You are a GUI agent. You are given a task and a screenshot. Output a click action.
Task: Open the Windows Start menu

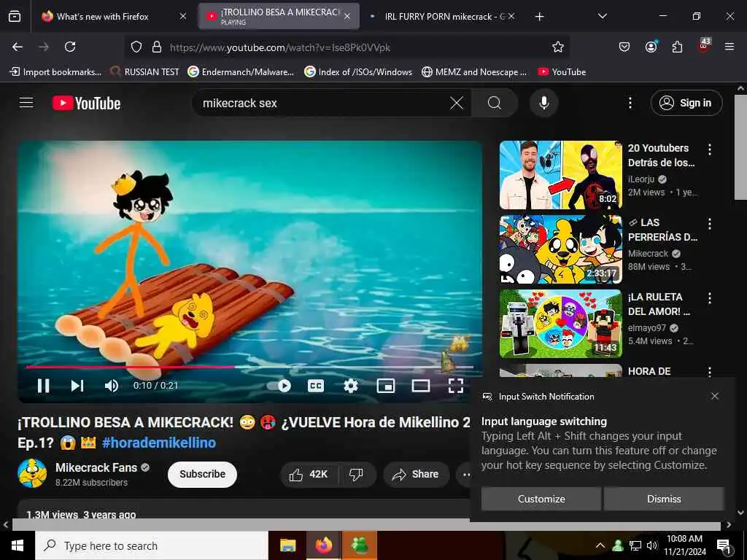[18, 545]
